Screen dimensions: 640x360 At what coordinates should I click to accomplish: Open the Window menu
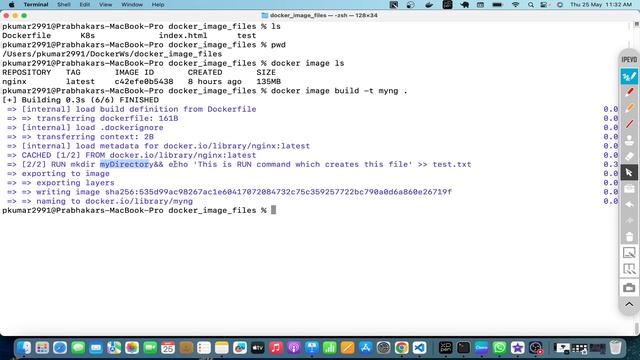132,4
